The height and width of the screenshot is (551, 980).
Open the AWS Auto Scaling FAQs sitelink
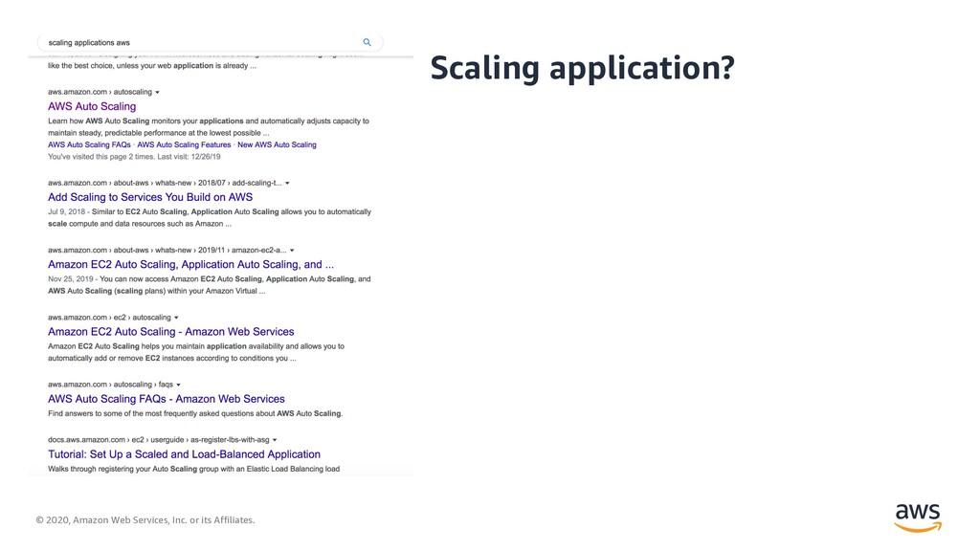89,144
